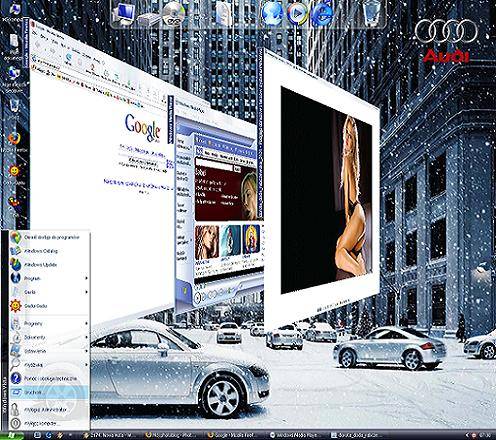
Task: Click the second quick launch icon on the taskbar
Action: click(49, 435)
